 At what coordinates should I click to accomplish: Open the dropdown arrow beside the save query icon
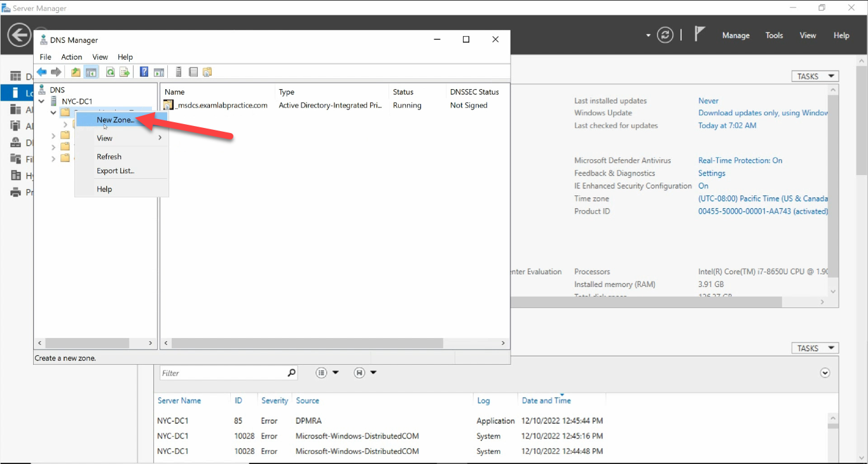pos(373,373)
